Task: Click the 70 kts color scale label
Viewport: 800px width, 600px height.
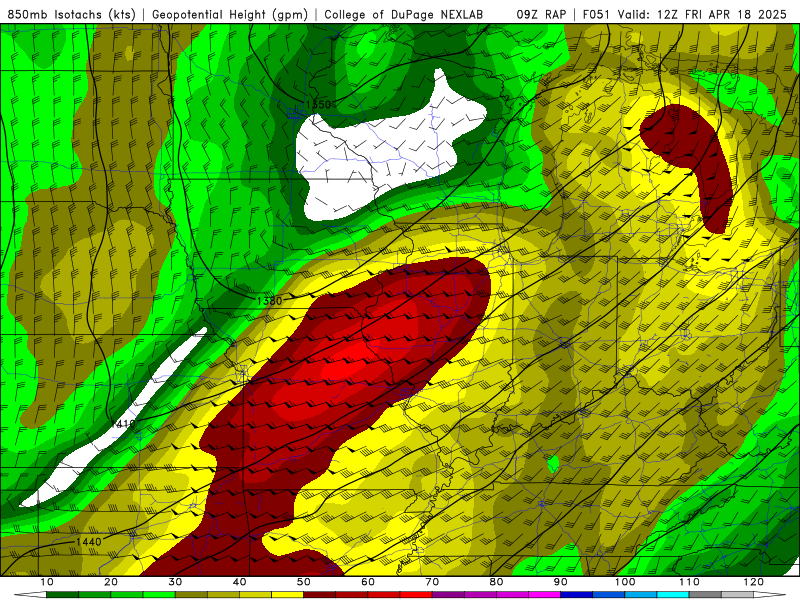Action: 432,582
